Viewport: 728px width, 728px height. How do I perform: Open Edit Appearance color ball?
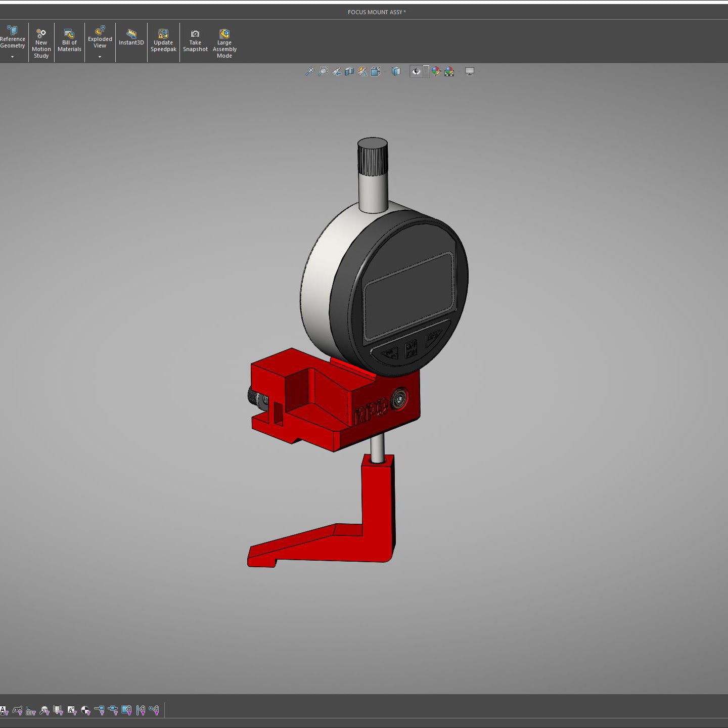click(436, 71)
